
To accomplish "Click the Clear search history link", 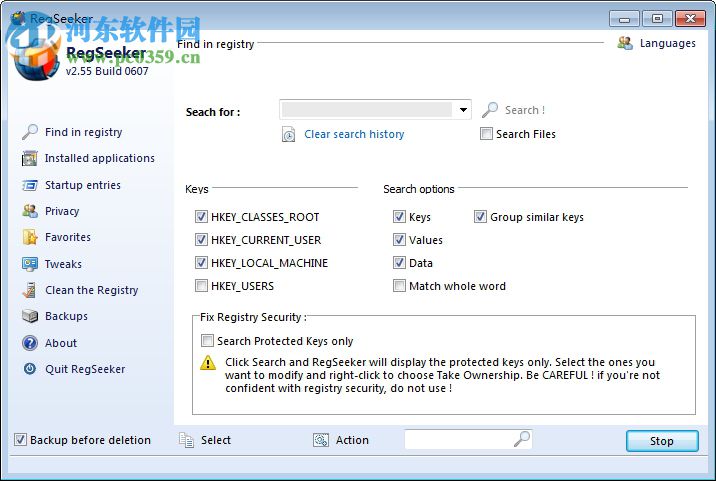I will coord(354,134).
